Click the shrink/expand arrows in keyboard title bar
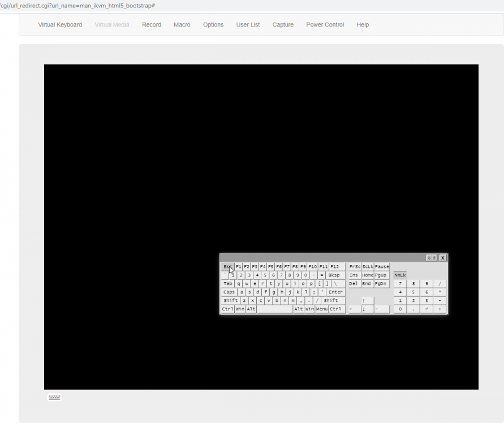The height and width of the screenshot is (424, 504). coord(432,258)
